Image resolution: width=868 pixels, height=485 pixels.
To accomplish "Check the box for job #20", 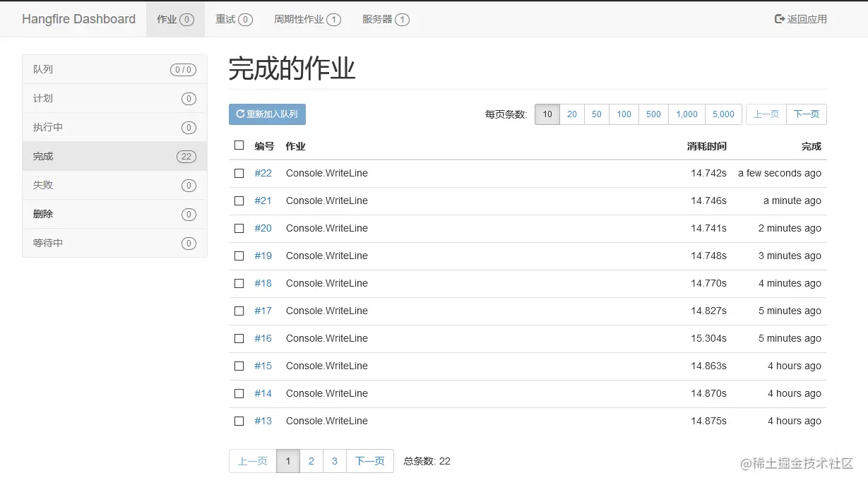I will [x=239, y=228].
